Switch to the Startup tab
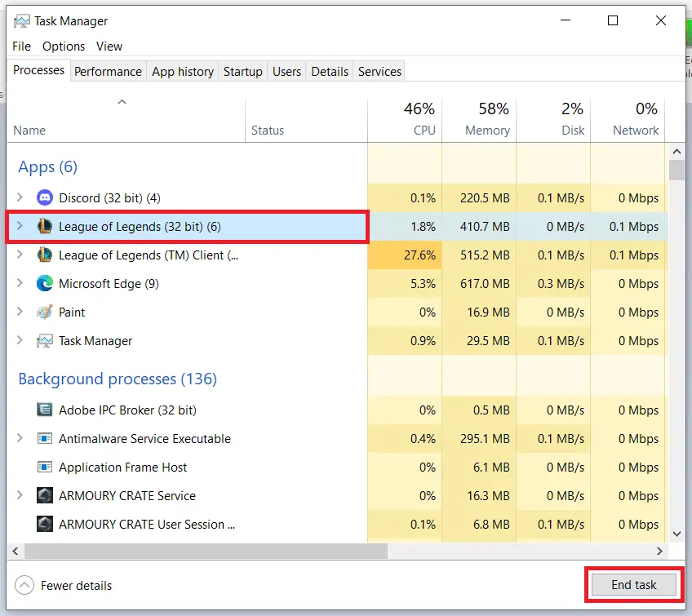 click(242, 72)
